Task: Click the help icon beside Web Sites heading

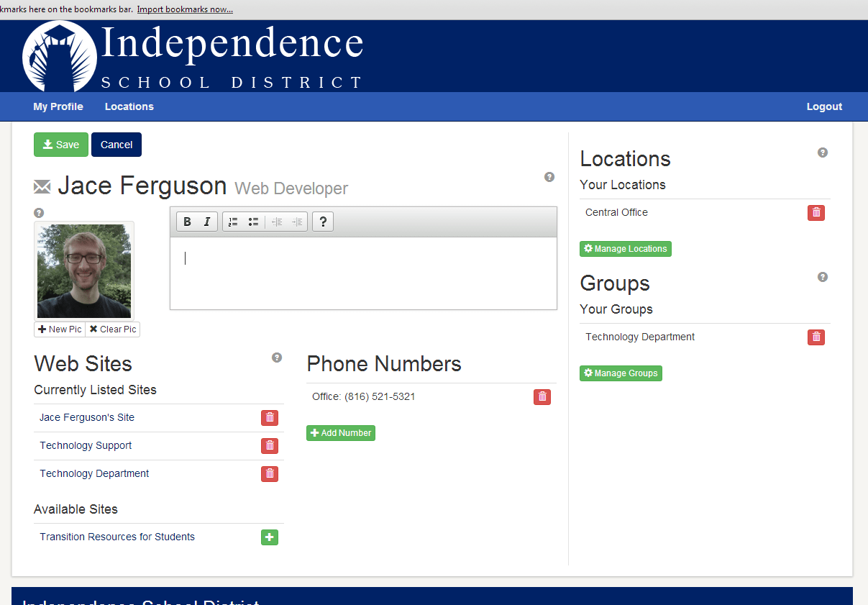Action: click(x=277, y=358)
